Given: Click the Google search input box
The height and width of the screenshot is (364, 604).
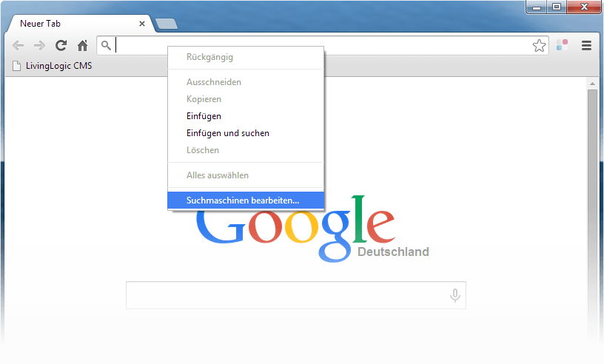Looking at the screenshot, I should (296, 295).
